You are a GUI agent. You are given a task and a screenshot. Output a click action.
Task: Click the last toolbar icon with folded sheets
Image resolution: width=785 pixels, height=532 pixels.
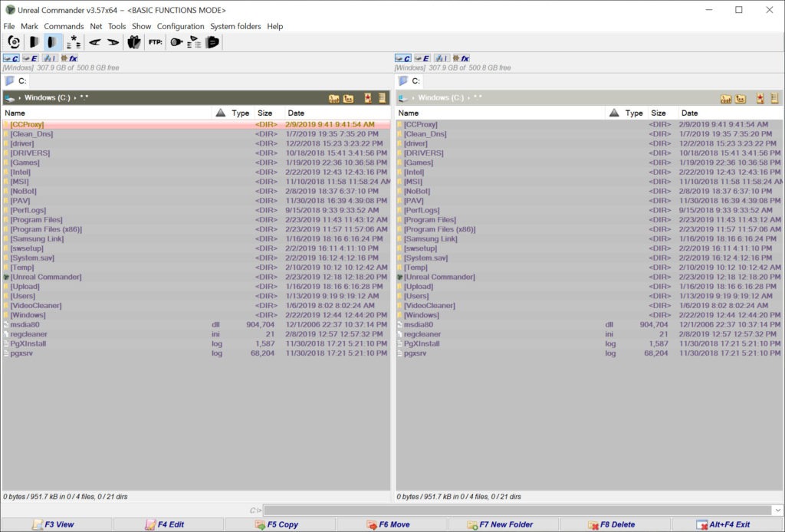click(212, 42)
